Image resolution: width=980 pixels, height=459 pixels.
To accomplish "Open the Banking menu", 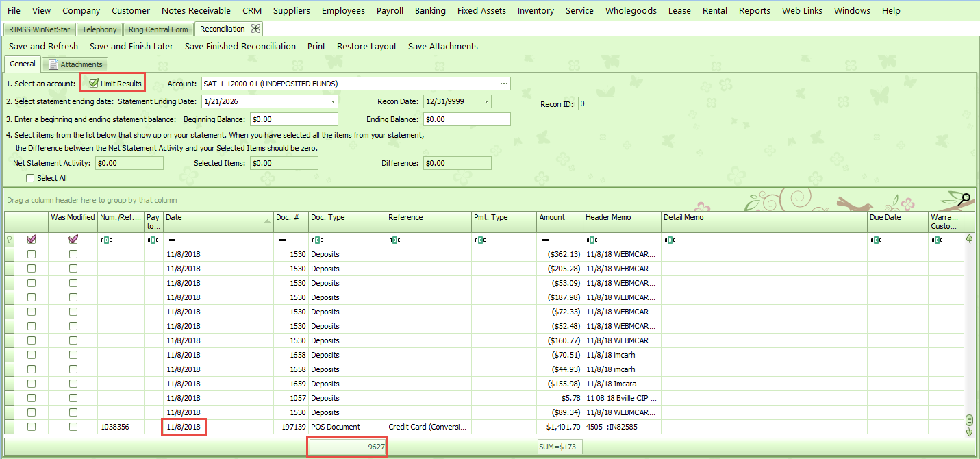I will click(x=429, y=10).
